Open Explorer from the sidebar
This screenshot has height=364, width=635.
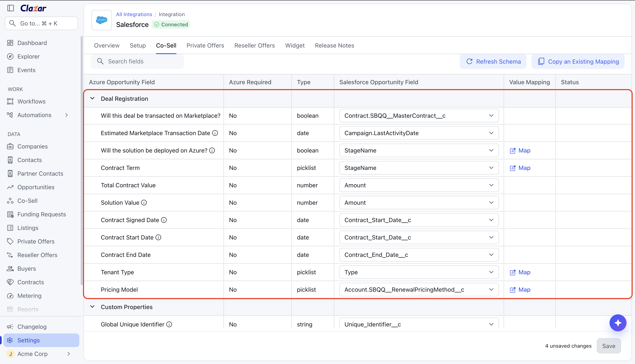pyautogui.click(x=28, y=56)
